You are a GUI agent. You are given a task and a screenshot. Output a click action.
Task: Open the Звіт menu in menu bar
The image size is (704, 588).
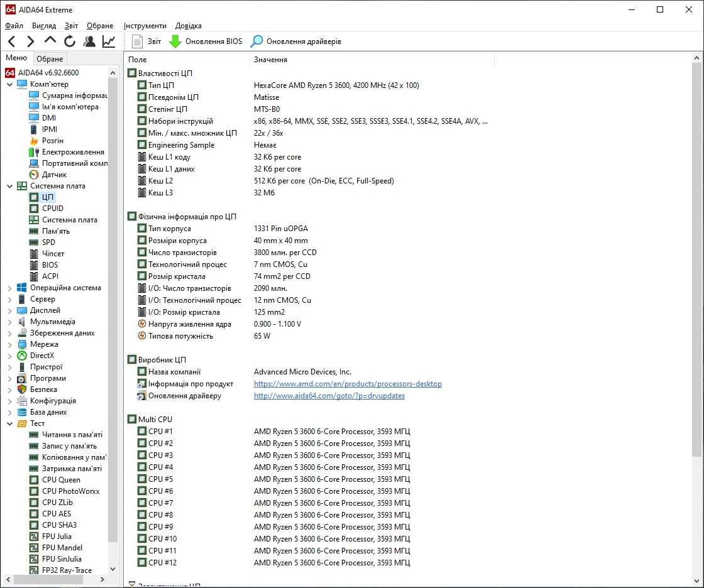pos(71,26)
